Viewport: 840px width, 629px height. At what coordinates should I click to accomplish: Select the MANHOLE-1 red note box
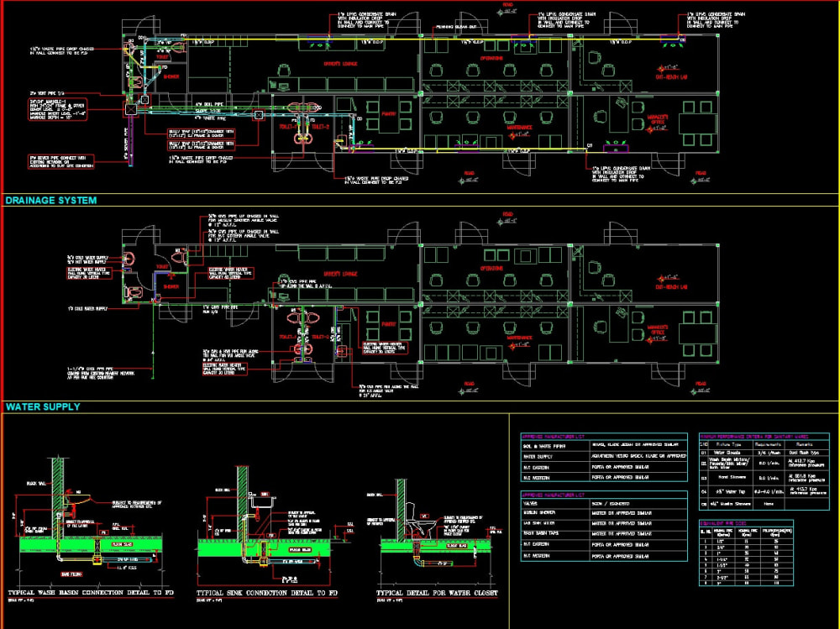(57, 110)
